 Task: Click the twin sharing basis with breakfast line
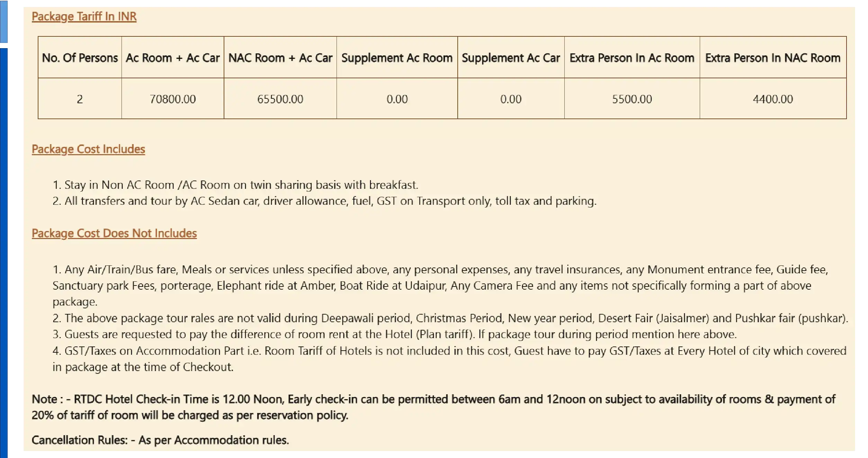pyautogui.click(x=235, y=185)
